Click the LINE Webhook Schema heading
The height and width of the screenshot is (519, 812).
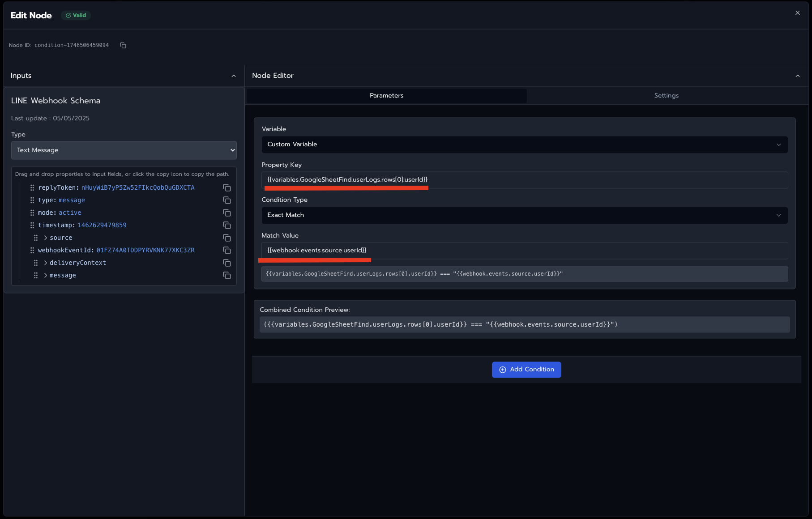coord(56,101)
